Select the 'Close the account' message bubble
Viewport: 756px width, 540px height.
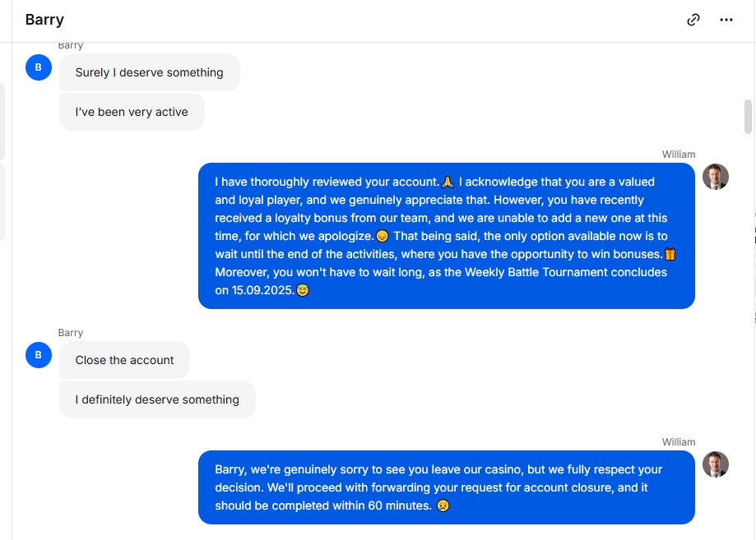[124, 360]
